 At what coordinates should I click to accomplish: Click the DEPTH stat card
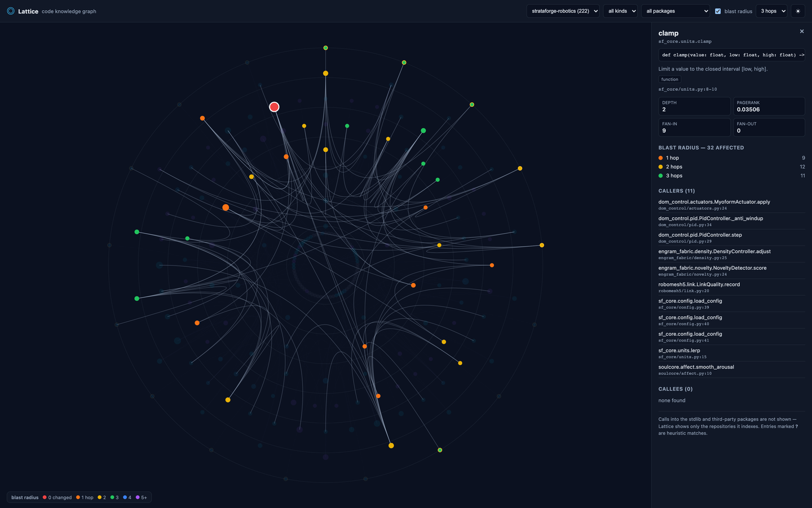click(x=694, y=106)
